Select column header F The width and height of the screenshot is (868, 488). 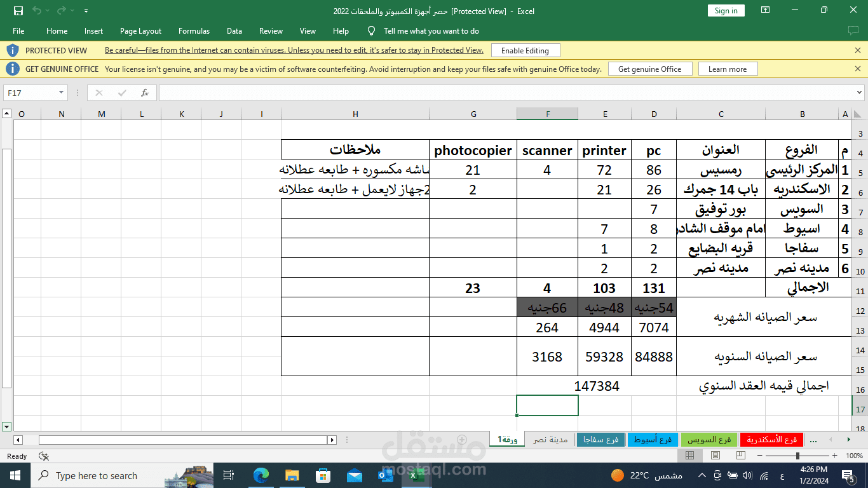coord(548,114)
